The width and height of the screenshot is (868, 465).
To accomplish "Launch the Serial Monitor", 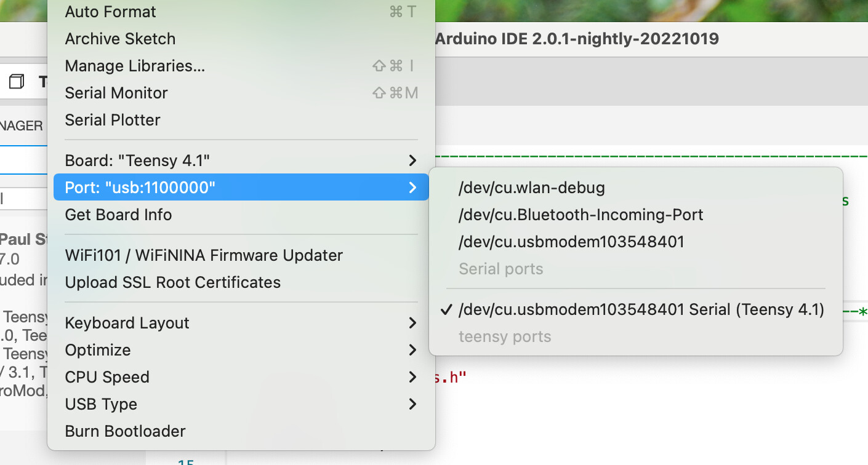I will click(x=116, y=93).
